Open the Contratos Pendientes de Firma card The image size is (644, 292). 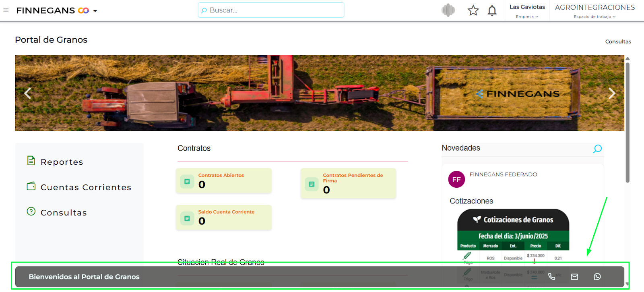tap(348, 183)
